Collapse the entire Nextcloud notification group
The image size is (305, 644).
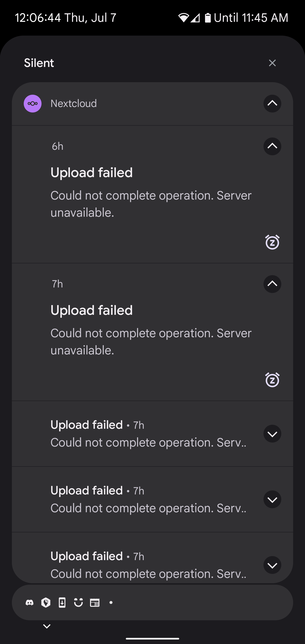[272, 104]
